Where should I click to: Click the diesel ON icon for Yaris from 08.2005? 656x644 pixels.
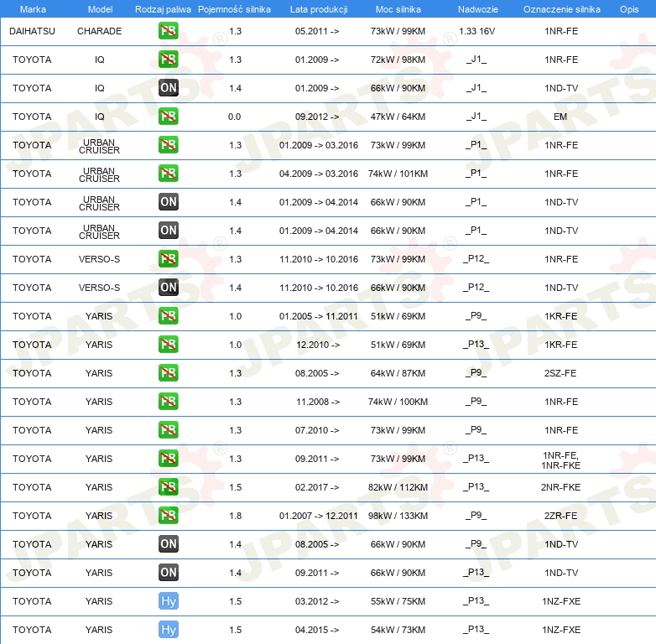pyautogui.click(x=168, y=543)
